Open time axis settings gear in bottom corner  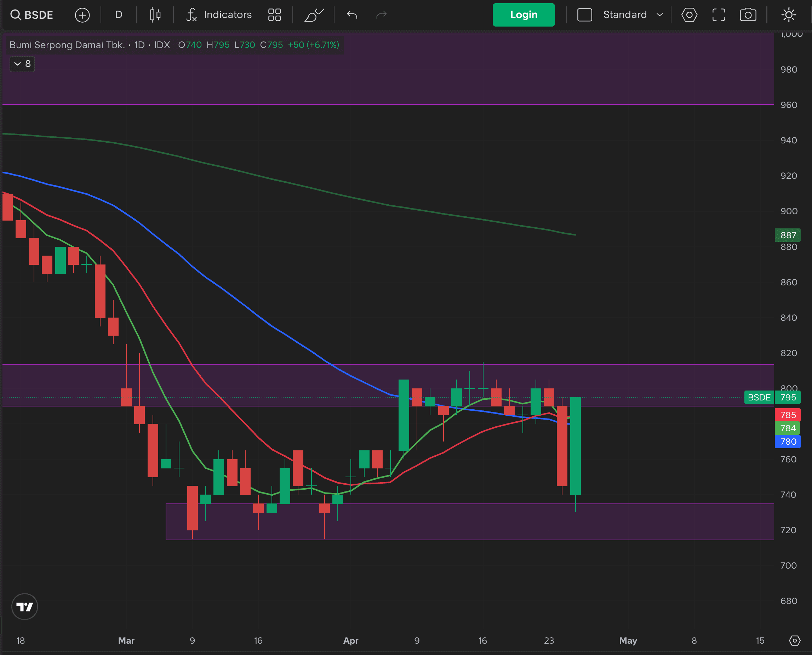point(795,640)
